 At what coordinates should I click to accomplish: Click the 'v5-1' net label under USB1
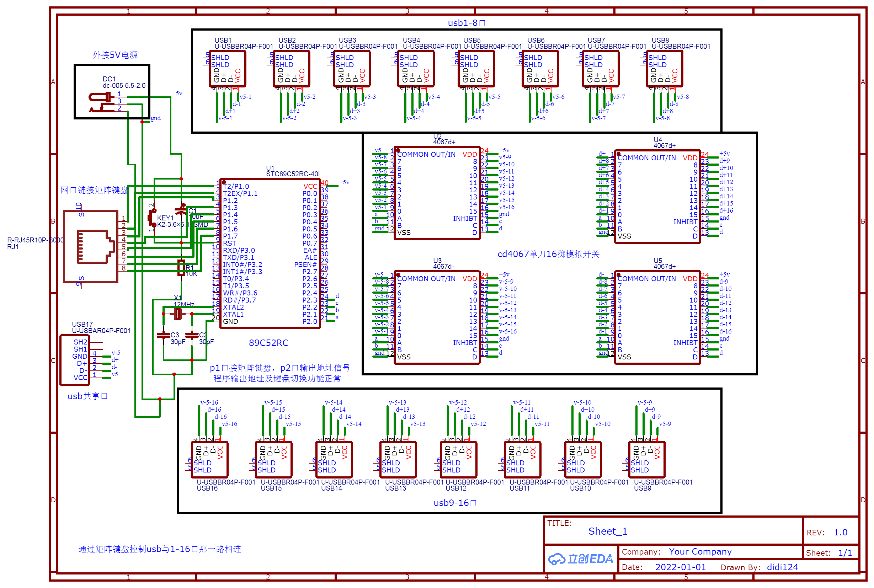[245, 97]
